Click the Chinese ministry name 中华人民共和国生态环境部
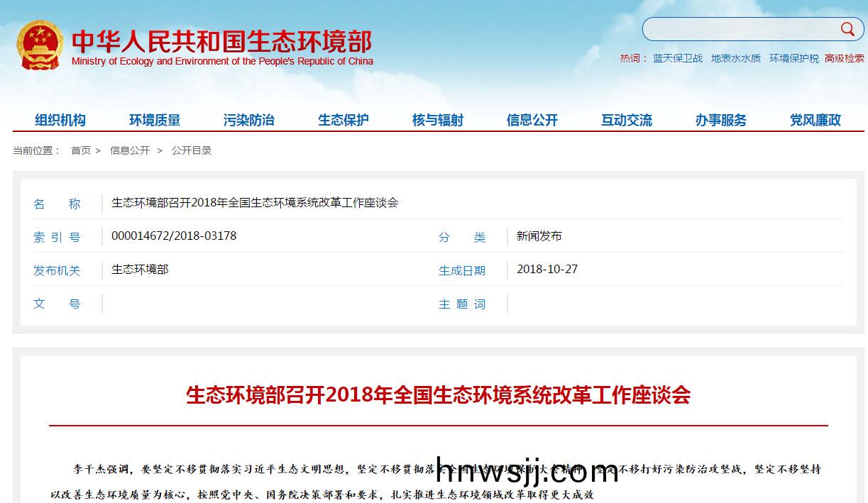The width and height of the screenshot is (868, 503). point(222,41)
